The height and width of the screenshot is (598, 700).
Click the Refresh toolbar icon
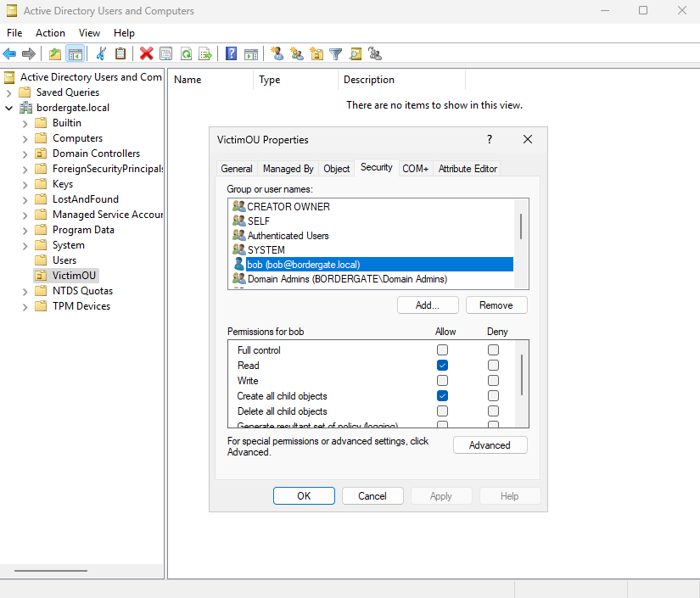[185, 53]
